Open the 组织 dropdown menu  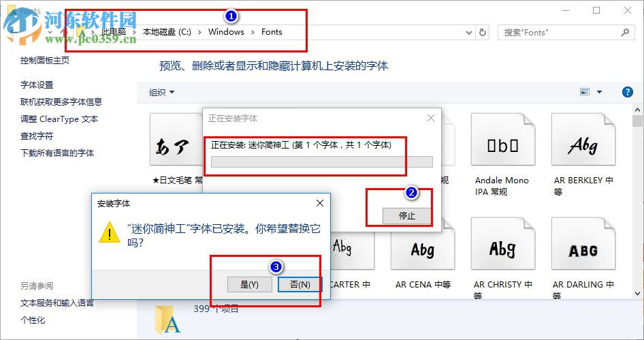click(x=161, y=93)
